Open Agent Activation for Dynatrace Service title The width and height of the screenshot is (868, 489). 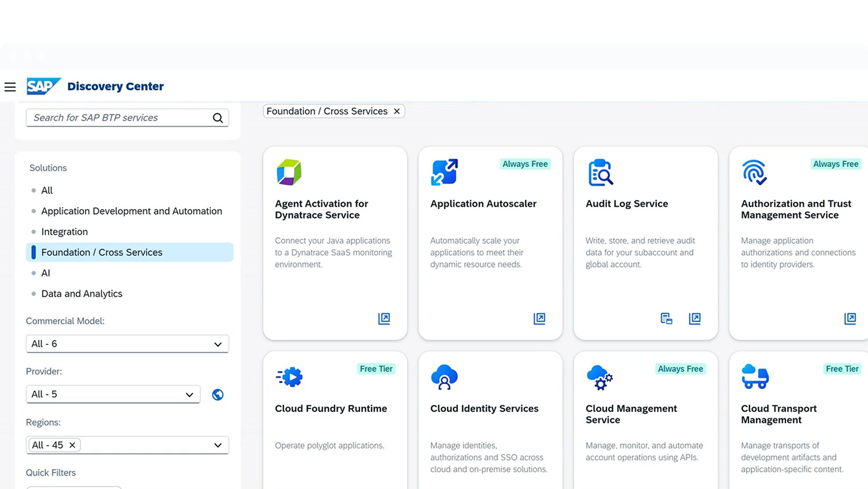point(322,209)
